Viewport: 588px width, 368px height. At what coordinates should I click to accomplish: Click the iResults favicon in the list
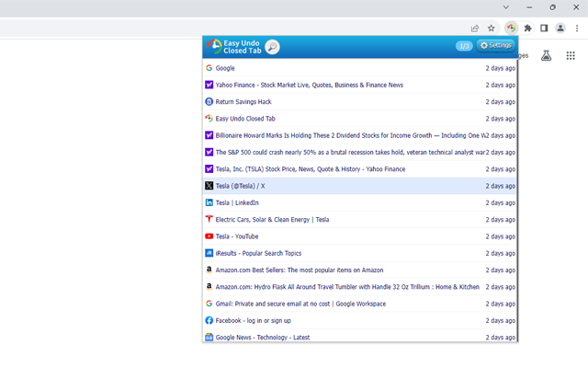[x=209, y=253]
